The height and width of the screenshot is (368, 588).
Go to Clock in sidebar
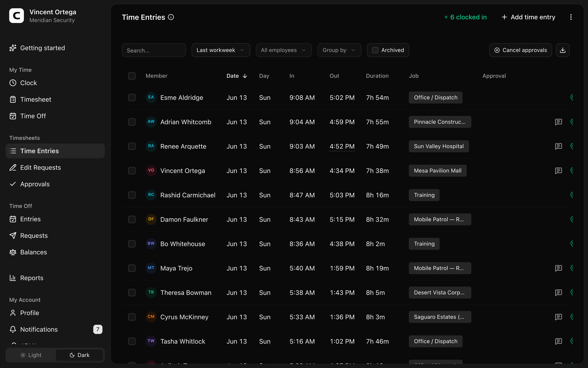point(55,83)
